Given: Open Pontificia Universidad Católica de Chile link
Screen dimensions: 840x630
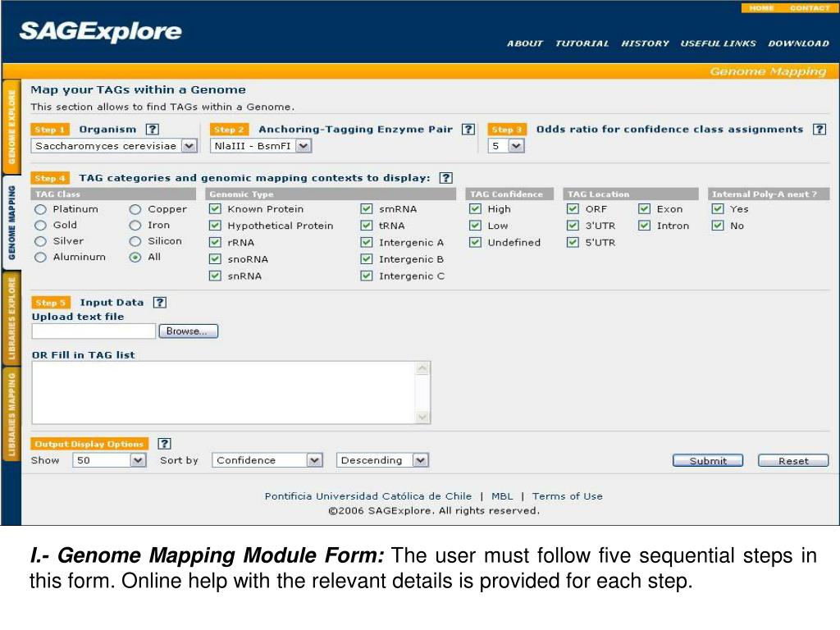Looking at the screenshot, I should (368, 496).
